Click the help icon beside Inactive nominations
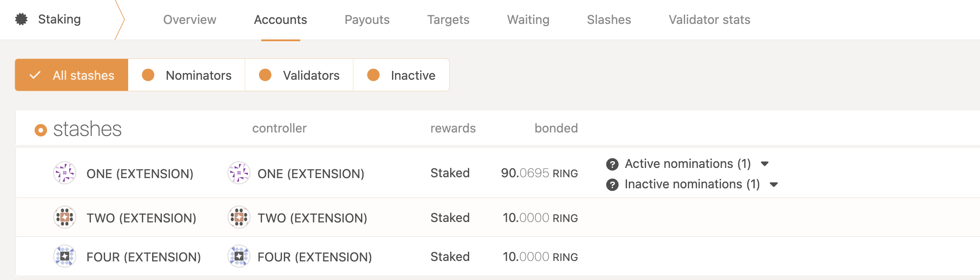The image size is (980, 280). (612, 184)
